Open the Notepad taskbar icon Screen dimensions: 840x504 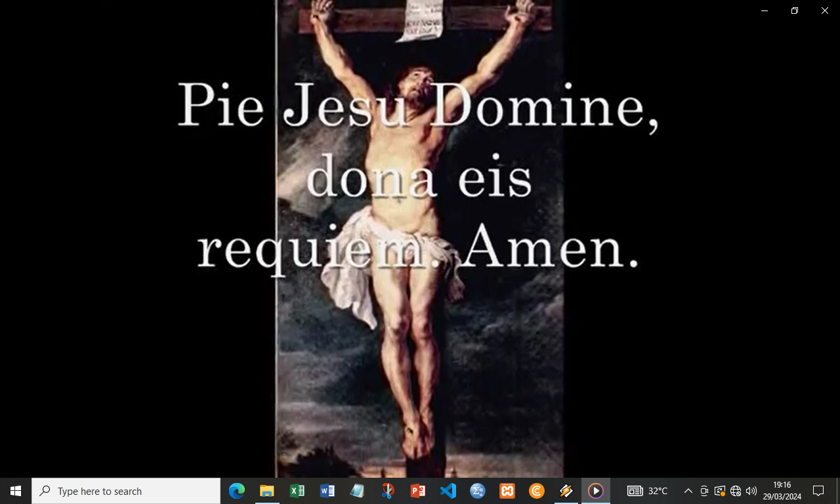coord(357,491)
